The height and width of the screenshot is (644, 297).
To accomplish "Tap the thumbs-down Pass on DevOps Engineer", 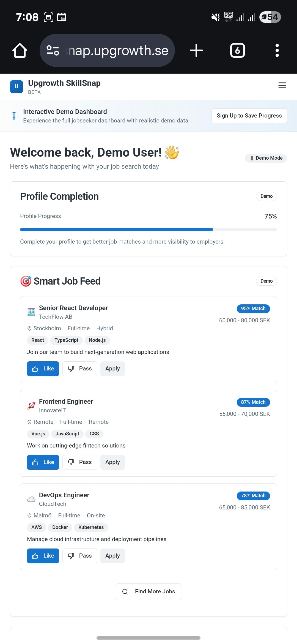I will (80, 556).
